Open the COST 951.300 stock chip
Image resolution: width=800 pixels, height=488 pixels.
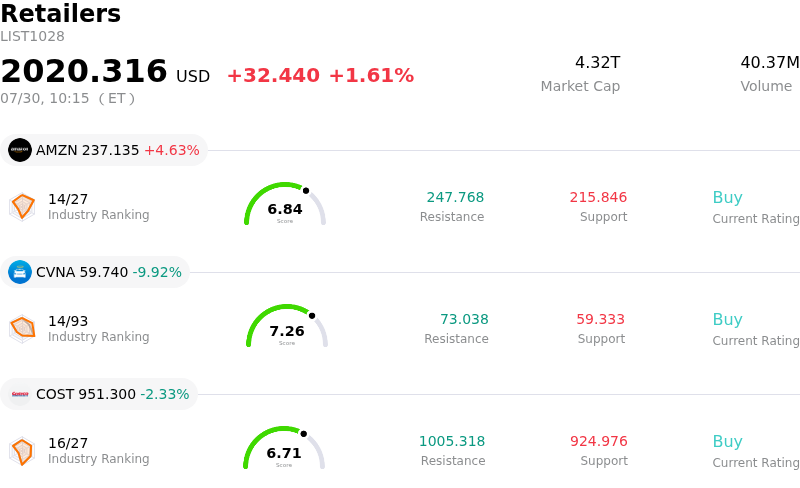click(99, 394)
